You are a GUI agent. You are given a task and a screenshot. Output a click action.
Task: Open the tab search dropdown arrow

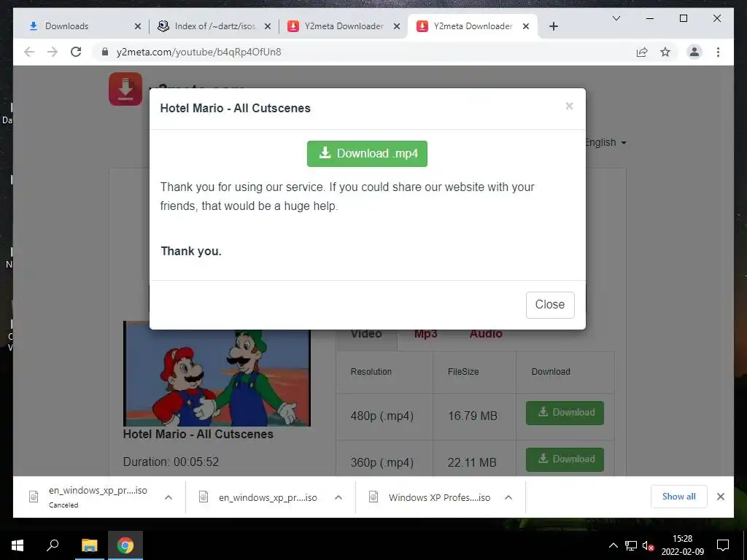tap(616, 18)
